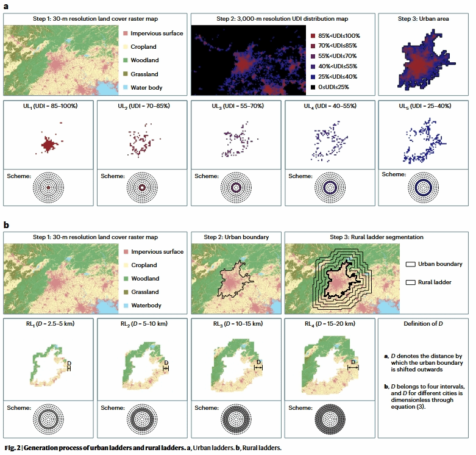The width and height of the screenshot is (476, 455).
Task: Select the Woodland swatch in panel b legend
Action: point(126,279)
